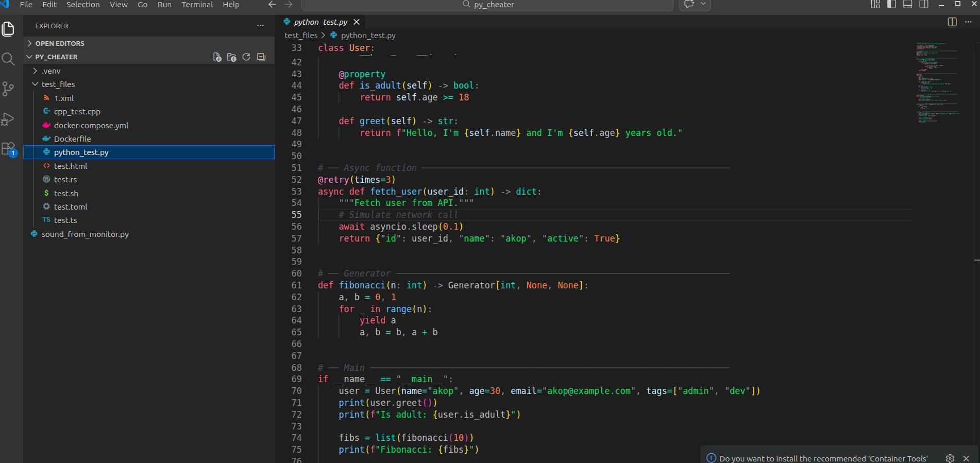The image size is (980, 463).
Task: Toggle bottom panel visibility
Action: (x=908, y=5)
